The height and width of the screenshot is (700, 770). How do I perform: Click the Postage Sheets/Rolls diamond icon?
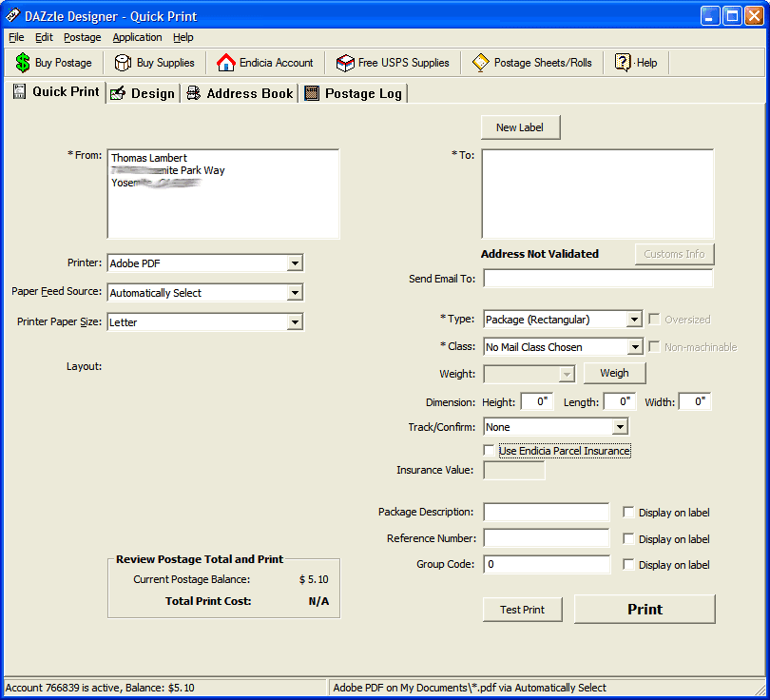(481, 63)
